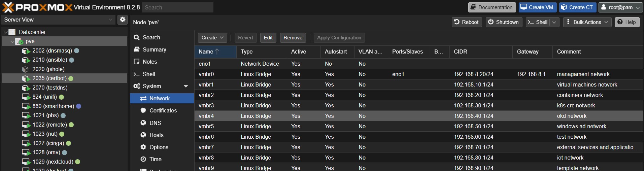Click the Create VM button
Screen dimensions: 644x171
[537, 7]
